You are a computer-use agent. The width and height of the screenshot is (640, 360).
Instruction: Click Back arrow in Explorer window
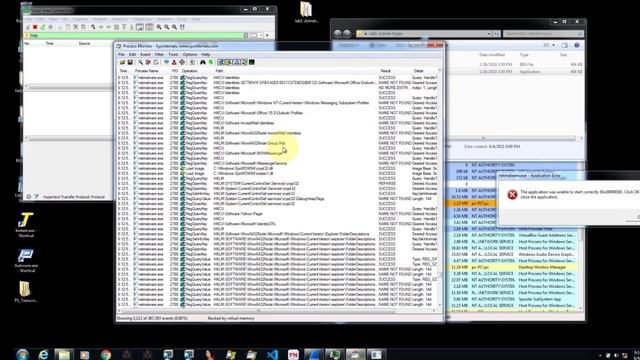tap(338, 33)
